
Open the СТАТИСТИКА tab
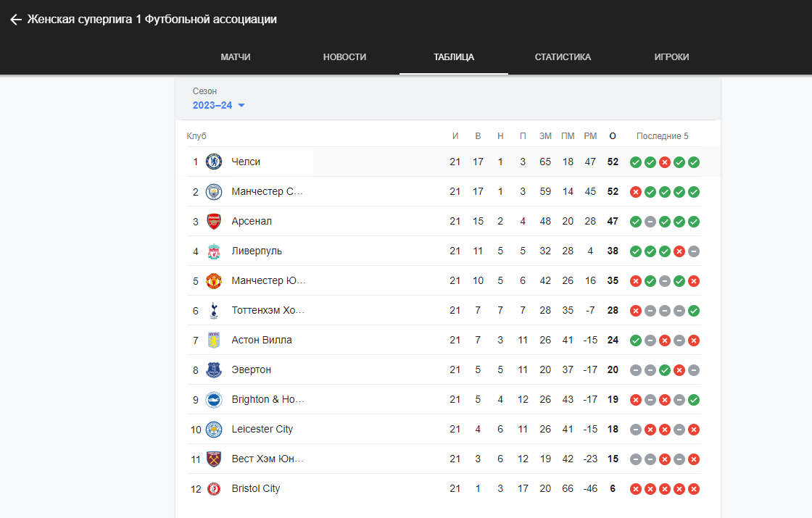(x=563, y=57)
